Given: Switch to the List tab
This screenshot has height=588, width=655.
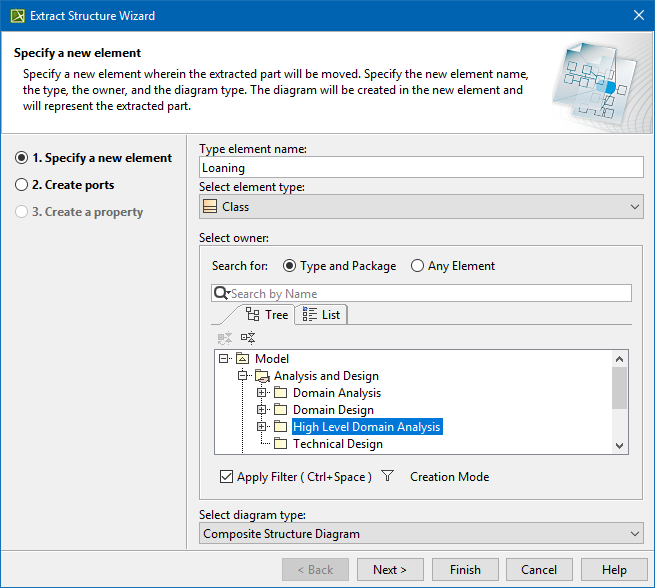Looking at the screenshot, I should [x=321, y=314].
